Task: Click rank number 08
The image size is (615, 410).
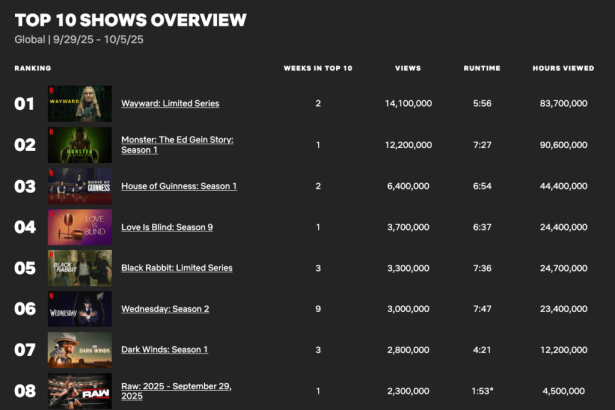Action: click(25, 391)
